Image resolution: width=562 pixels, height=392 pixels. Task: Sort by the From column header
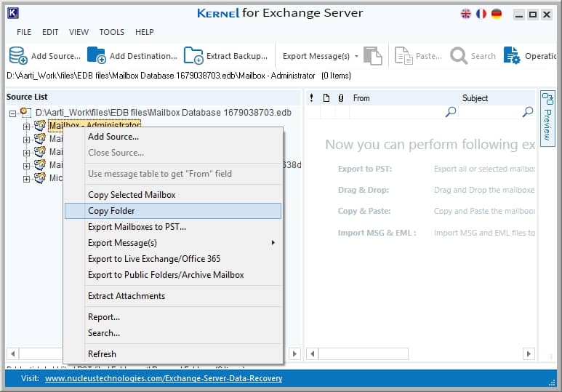click(361, 98)
